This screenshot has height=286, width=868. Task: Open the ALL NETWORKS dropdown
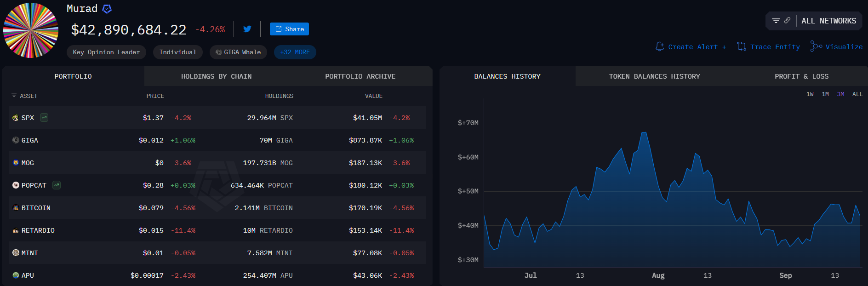[x=828, y=21]
